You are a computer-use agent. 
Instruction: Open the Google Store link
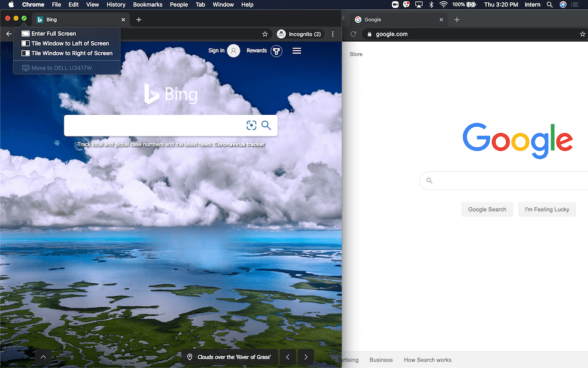pyautogui.click(x=356, y=54)
